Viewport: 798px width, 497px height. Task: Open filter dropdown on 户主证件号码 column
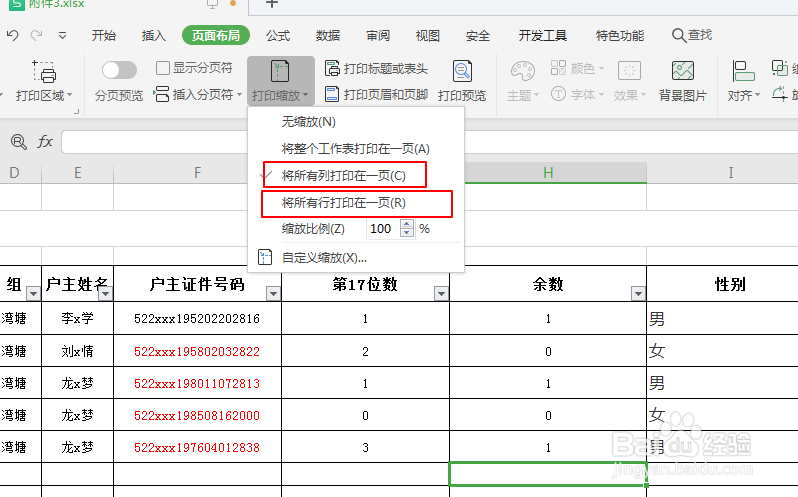coord(273,294)
